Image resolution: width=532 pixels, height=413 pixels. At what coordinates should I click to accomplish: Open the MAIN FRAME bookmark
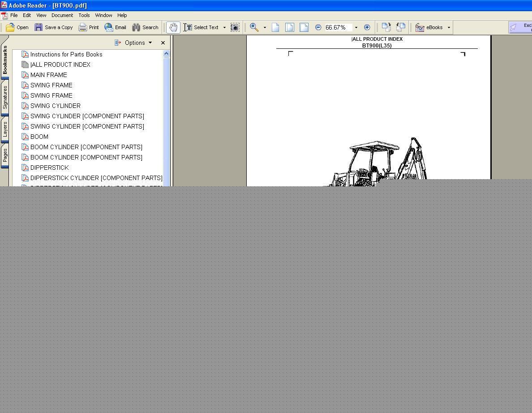tap(48, 75)
